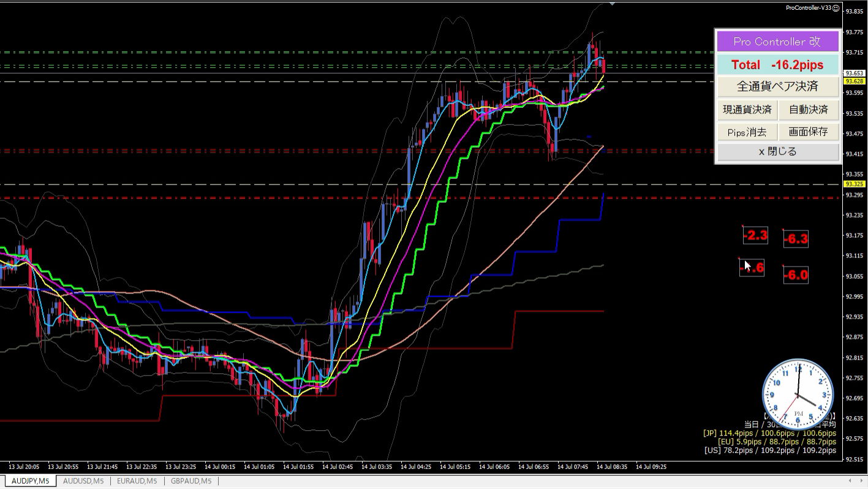Click the -2.3 pips label
The image size is (868, 489).
coord(755,235)
